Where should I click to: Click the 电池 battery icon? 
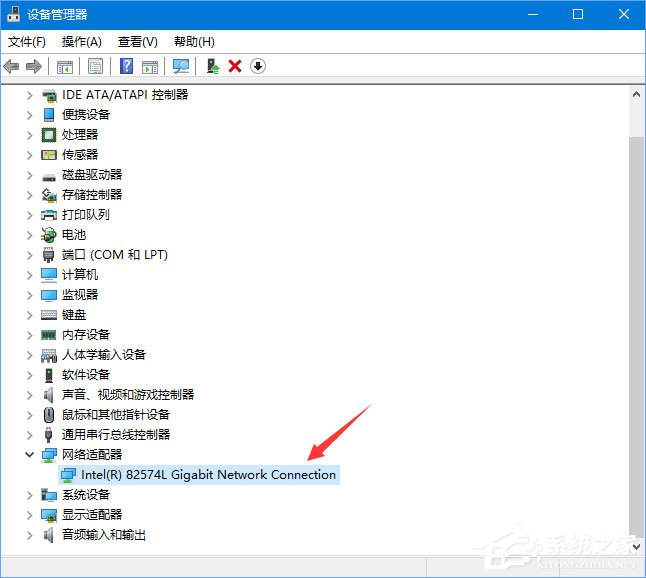pyautogui.click(x=49, y=235)
